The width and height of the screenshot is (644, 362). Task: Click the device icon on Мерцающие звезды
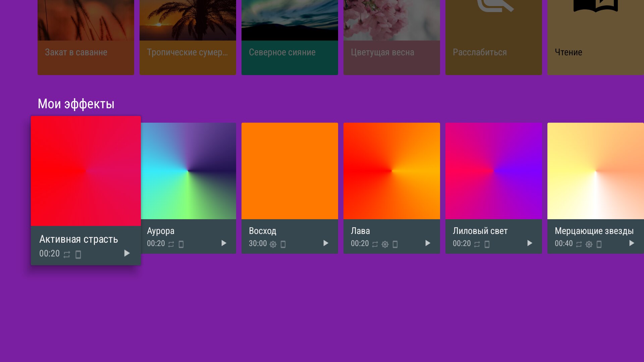(599, 244)
